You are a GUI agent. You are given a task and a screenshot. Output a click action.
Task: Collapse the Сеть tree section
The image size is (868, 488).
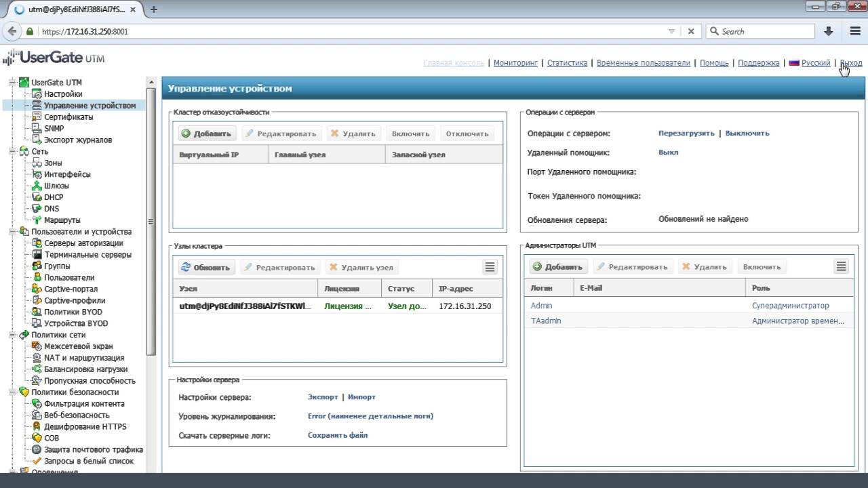(x=13, y=152)
